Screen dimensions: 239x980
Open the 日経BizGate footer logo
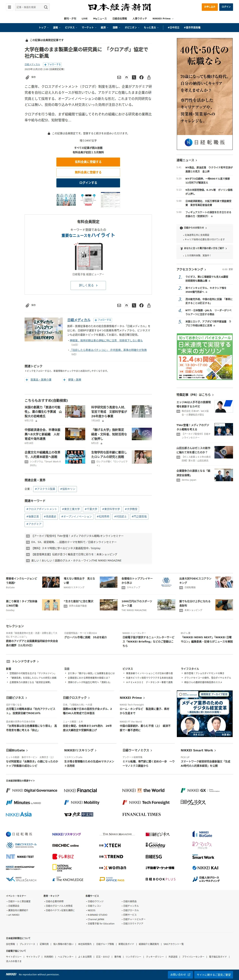[x=202, y=834]
